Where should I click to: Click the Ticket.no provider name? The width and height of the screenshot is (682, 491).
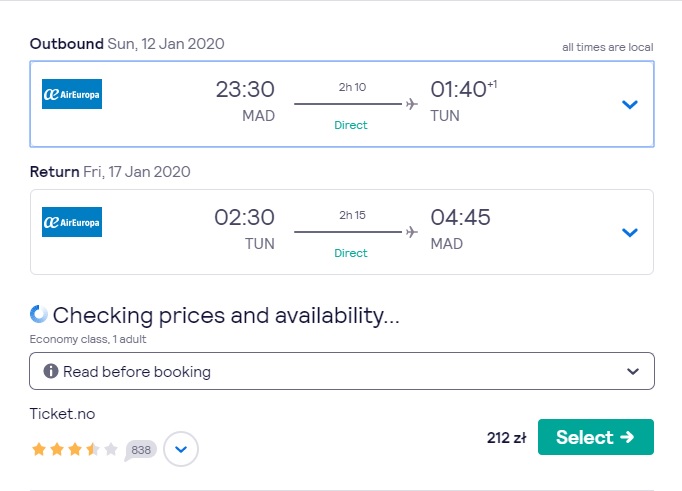coord(62,414)
